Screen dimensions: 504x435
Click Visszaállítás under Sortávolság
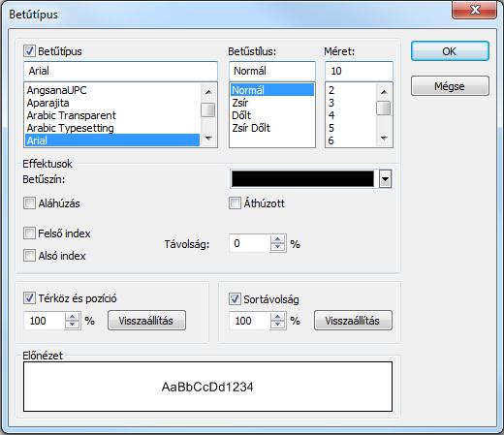tap(353, 321)
